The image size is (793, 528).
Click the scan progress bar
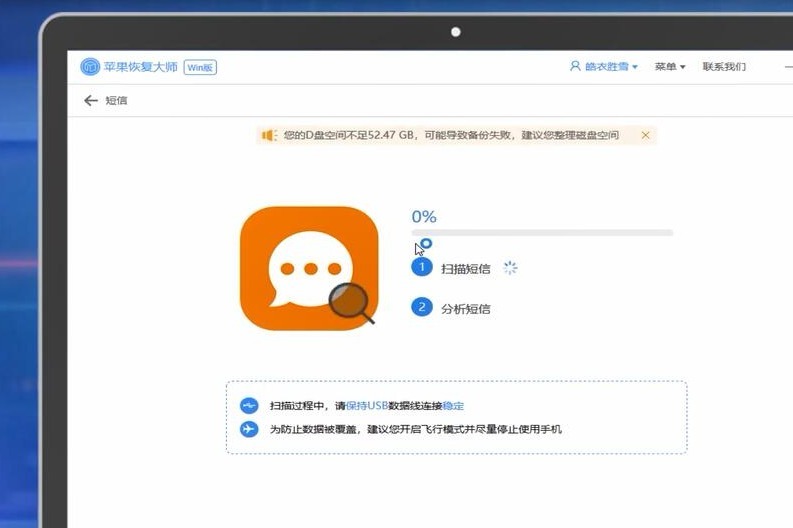(542, 233)
